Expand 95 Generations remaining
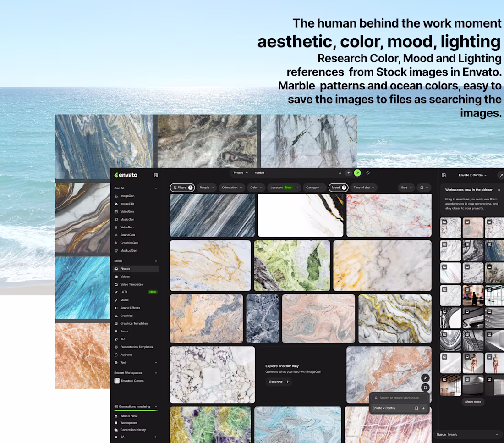The image size is (504, 443). [x=156, y=407]
